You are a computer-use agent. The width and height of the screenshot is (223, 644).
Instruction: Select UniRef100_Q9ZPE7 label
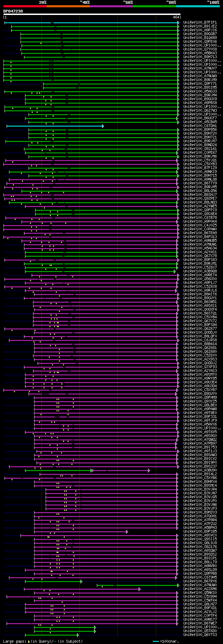click(200, 199)
